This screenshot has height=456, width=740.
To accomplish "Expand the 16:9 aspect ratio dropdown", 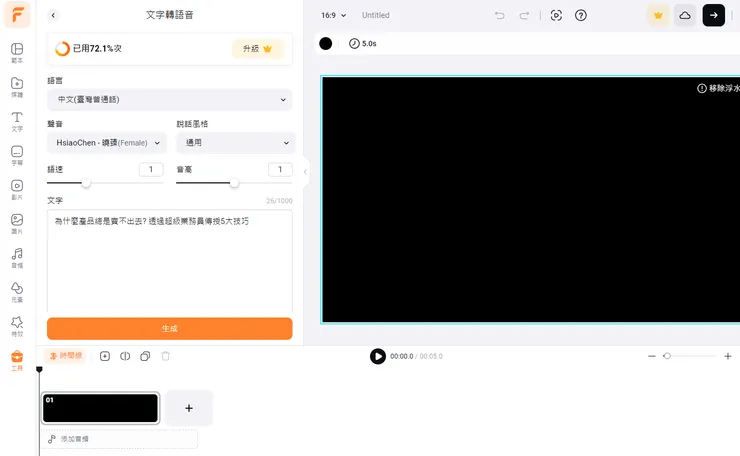I will pyautogui.click(x=334, y=15).
